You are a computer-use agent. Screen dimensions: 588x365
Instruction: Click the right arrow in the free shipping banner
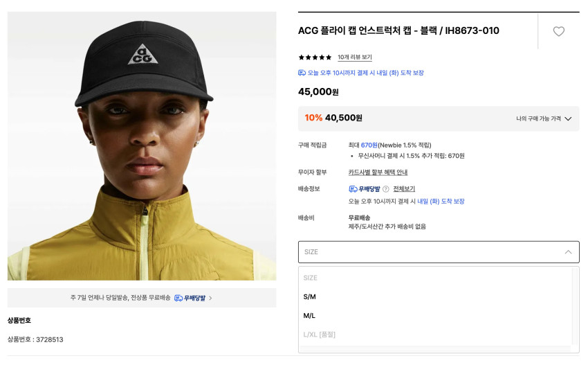pos(210,298)
